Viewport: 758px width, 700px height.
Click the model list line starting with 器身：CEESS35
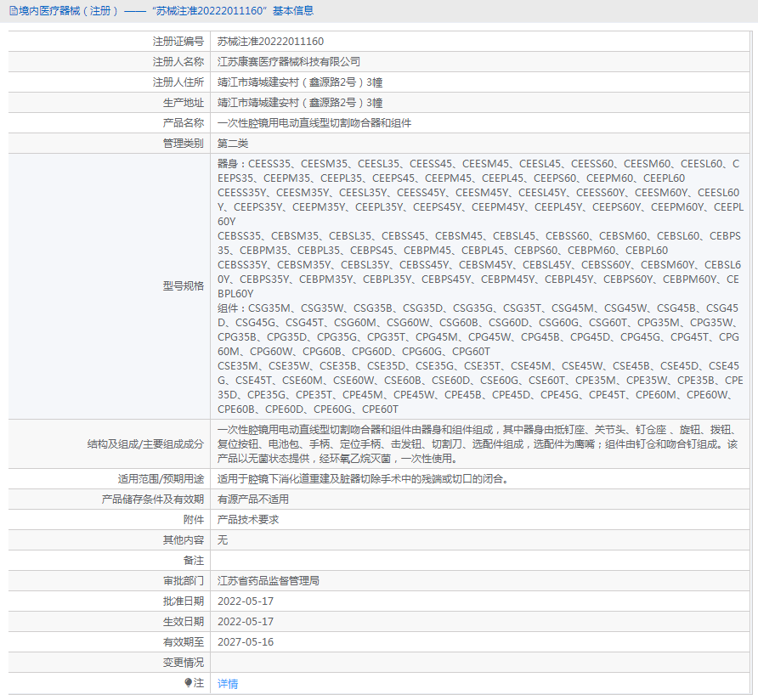coord(478,164)
